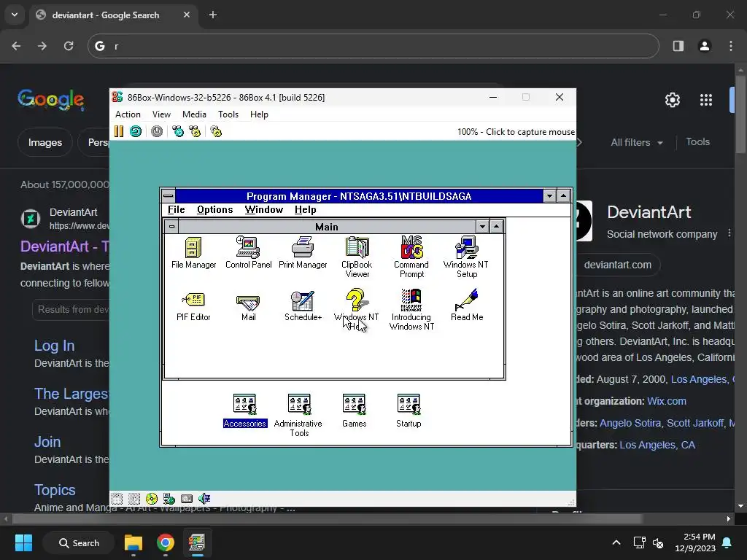Image resolution: width=747 pixels, height=560 pixels.
Task: Open Introducing Windows NT icon
Action: tap(411, 309)
